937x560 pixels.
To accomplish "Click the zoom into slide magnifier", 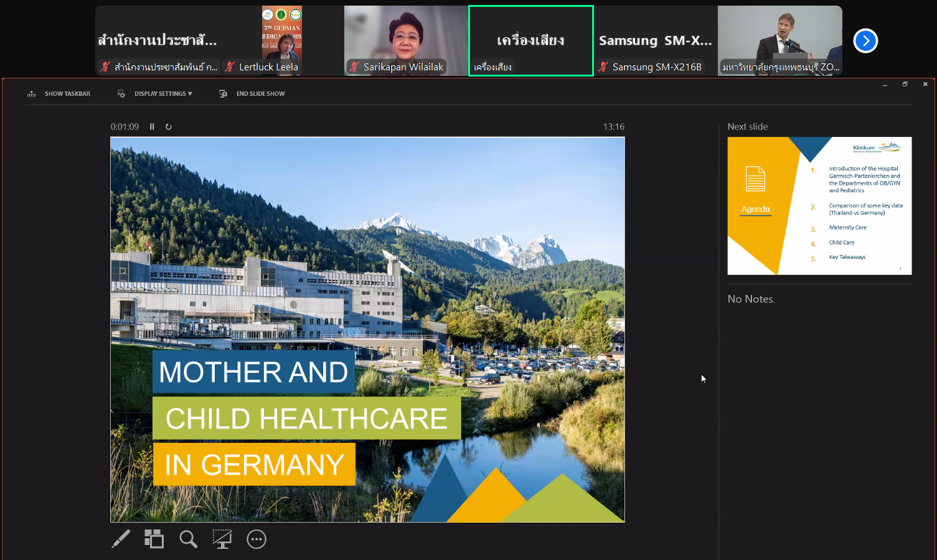I will click(x=188, y=539).
